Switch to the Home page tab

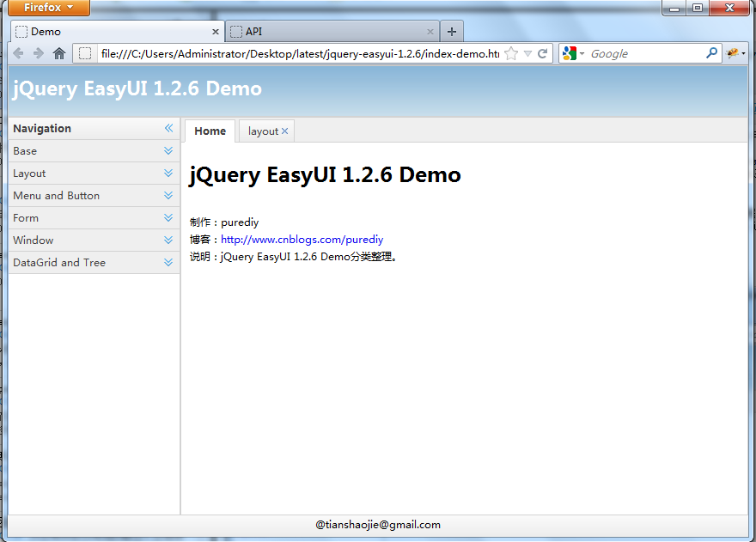(210, 131)
